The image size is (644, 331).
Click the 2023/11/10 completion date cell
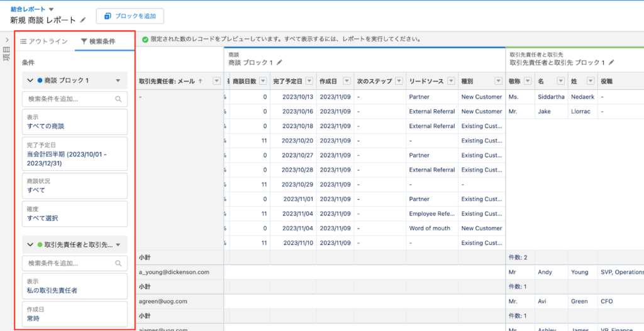[x=293, y=243]
